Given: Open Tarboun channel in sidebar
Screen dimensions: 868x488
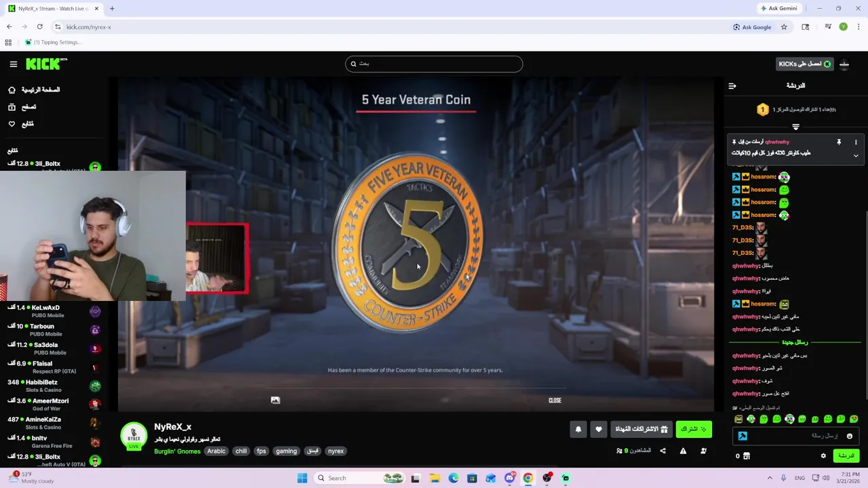Looking at the screenshot, I should tap(53, 330).
